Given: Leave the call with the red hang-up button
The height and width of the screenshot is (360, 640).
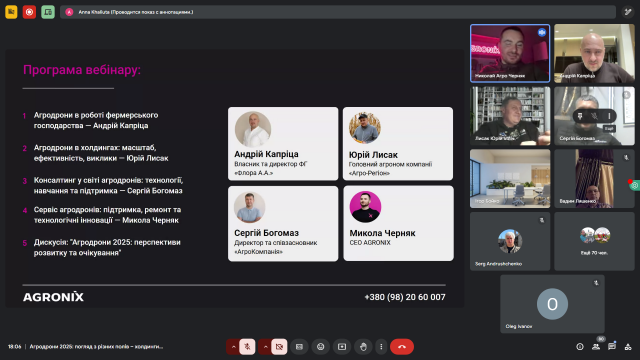Looking at the screenshot, I should pyautogui.click(x=402, y=347).
